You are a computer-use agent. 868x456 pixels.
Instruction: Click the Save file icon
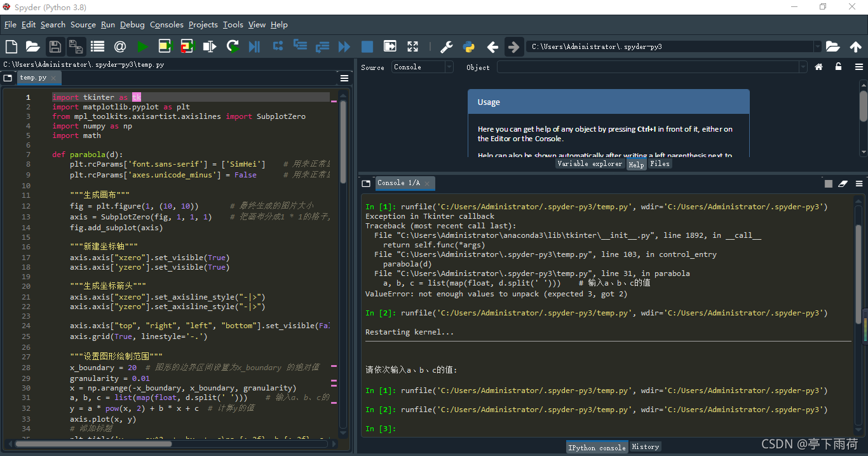click(x=55, y=46)
